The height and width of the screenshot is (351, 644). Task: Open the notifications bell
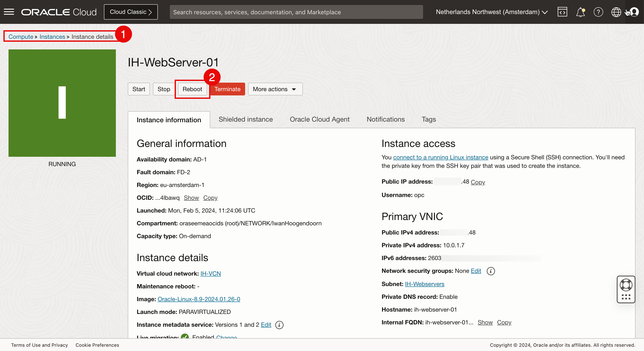point(580,12)
